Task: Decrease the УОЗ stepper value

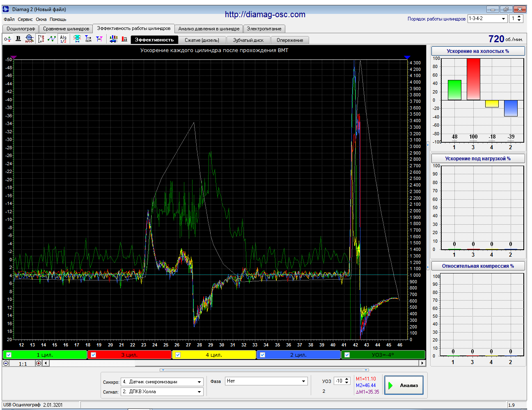Action: (x=347, y=383)
